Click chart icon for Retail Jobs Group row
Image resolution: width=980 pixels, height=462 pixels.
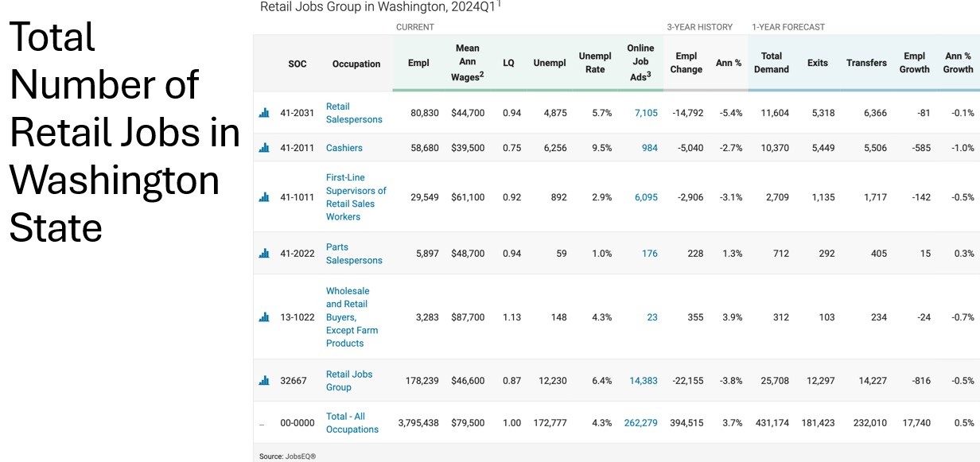tap(264, 381)
